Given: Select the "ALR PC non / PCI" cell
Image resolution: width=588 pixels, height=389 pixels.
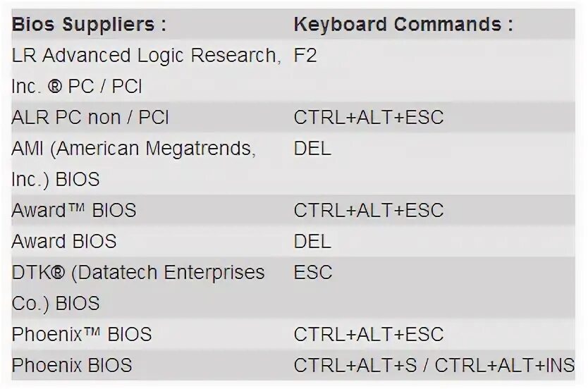Looking at the screenshot, I should pos(90,117).
